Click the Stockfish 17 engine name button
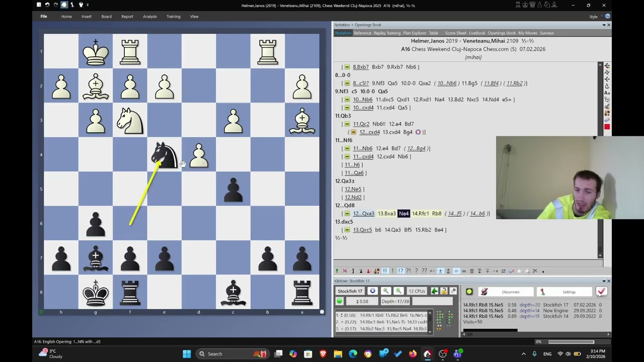 tap(350, 291)
